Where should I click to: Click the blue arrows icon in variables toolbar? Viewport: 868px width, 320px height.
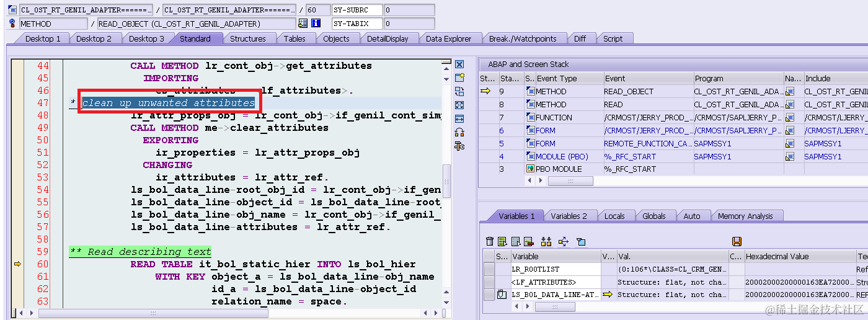pyautogui.click(x=564, y=241)
